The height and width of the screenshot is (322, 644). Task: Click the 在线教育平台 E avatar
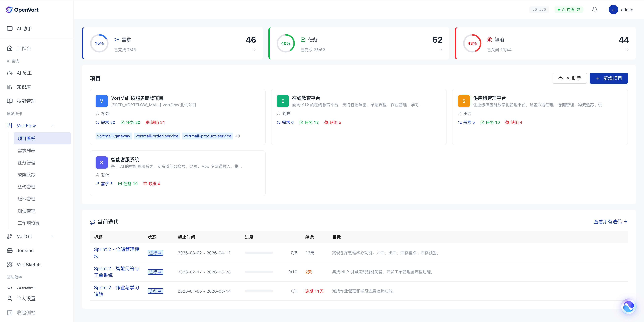coord(283,101)
